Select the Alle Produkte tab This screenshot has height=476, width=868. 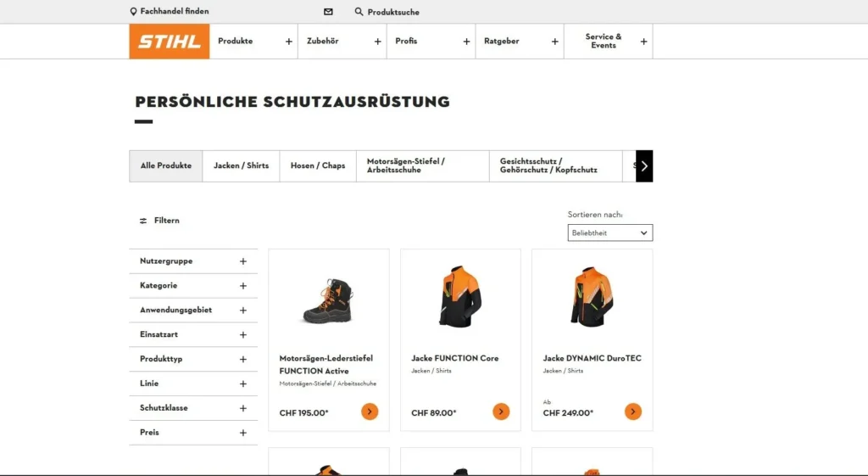[x=166, y=165]
